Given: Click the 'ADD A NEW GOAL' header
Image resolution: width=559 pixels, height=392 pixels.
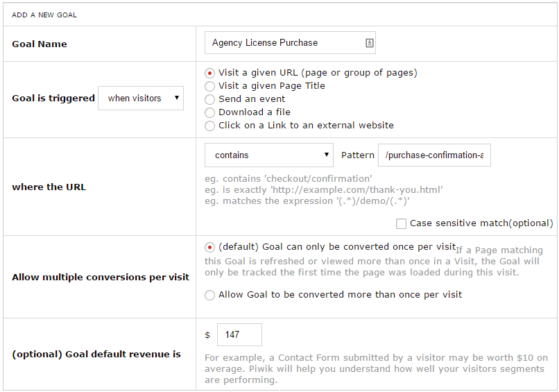Looking at the screenshot, I should 45,15.
